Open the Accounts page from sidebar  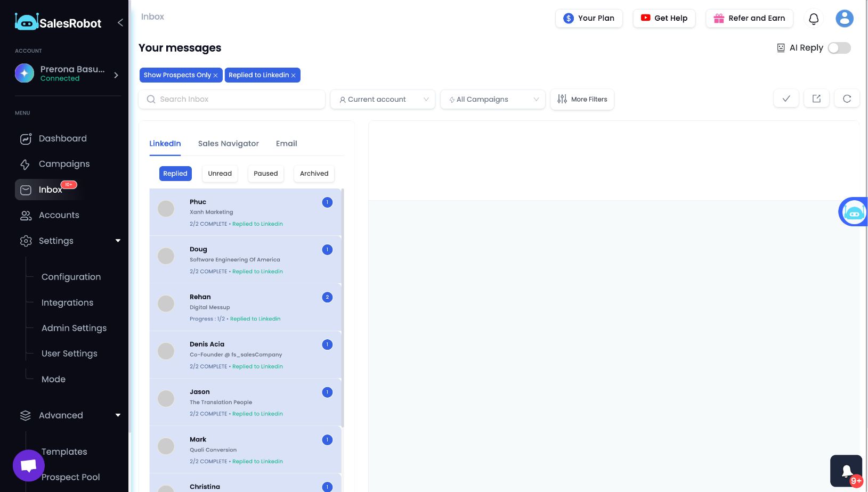coord(59,215)
